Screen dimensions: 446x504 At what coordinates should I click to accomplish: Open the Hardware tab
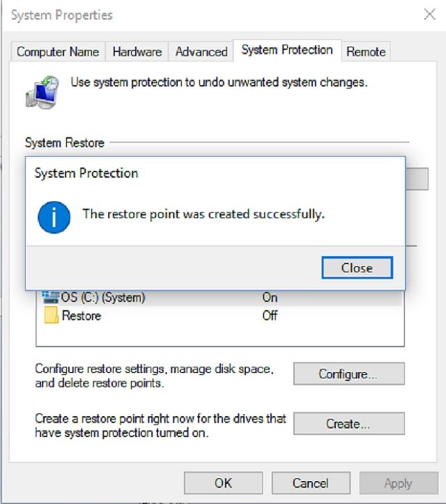pyautogui.click(x=137, y=52)
